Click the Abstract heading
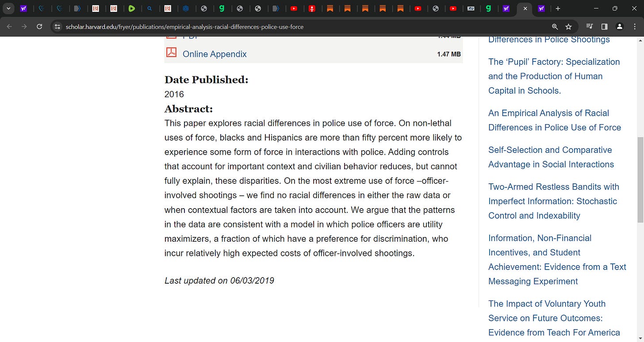This screenshot has width=644, height=342. coord(189,109)
